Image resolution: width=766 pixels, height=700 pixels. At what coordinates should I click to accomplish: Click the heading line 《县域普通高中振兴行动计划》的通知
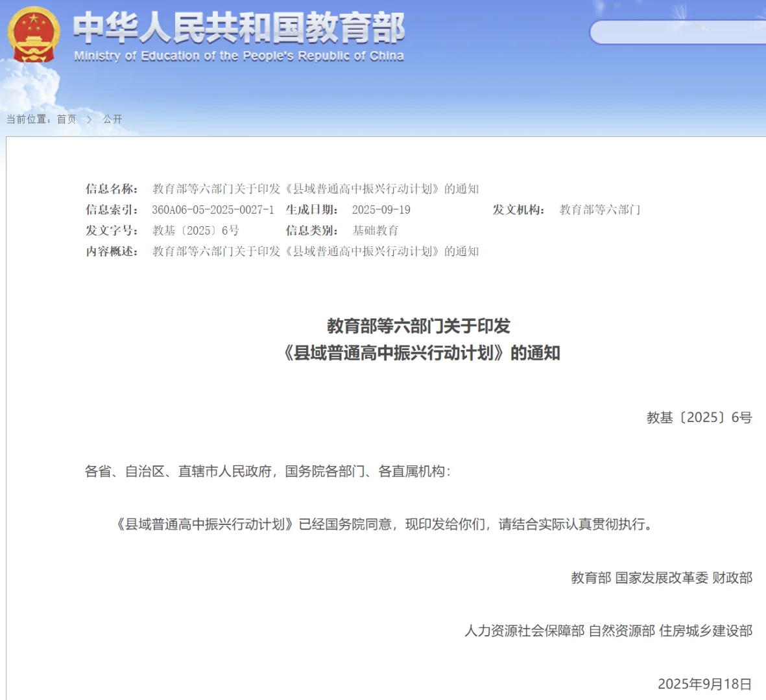tap(421, 353)
